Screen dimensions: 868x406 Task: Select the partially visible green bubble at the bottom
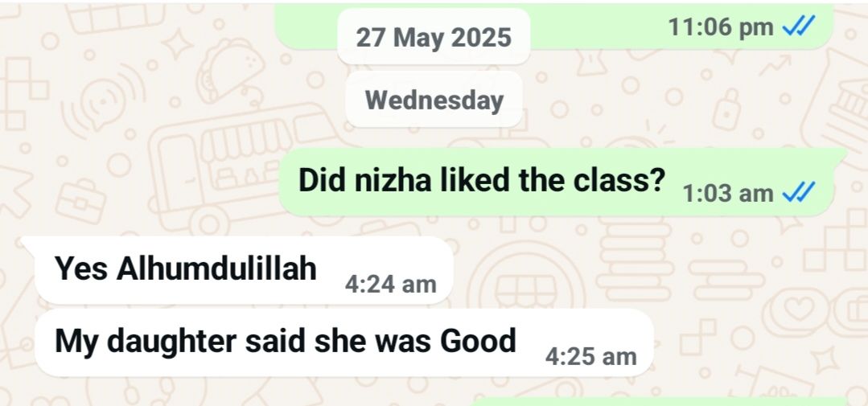click(x=659, y=401)
